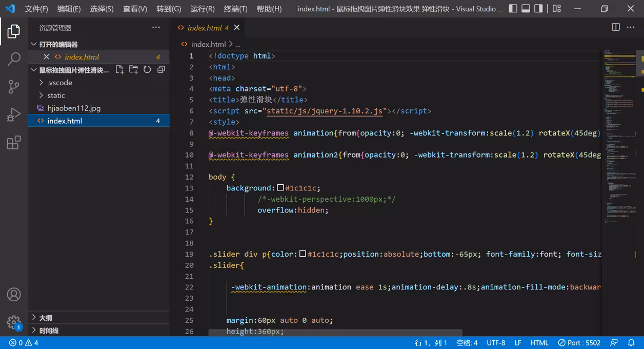Refresh the explorer file tree

tap(147, 70)
